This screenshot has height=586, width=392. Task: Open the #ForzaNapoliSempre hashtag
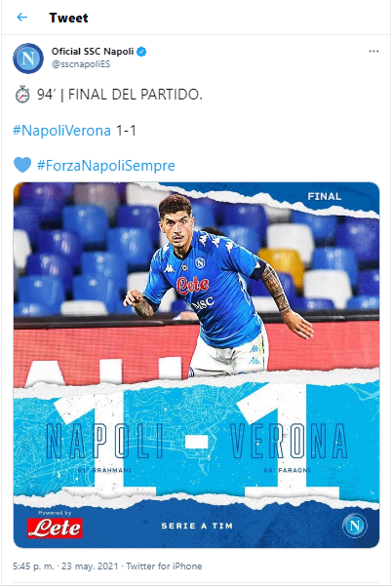click(105, 165)
